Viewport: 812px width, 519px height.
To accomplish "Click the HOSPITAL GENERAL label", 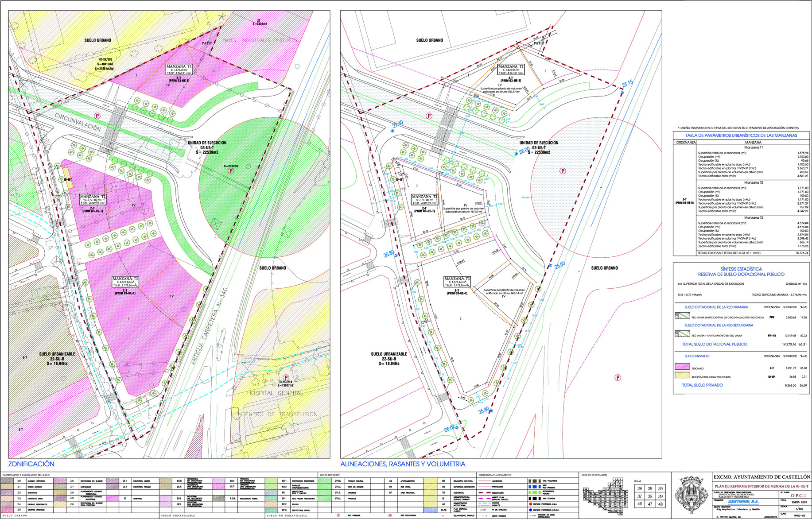I will [275, 393].
